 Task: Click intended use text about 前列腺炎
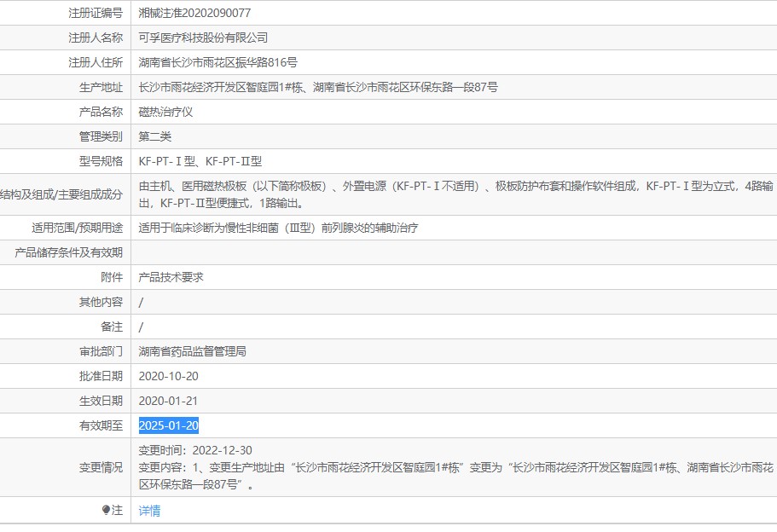tap(279, 228)
